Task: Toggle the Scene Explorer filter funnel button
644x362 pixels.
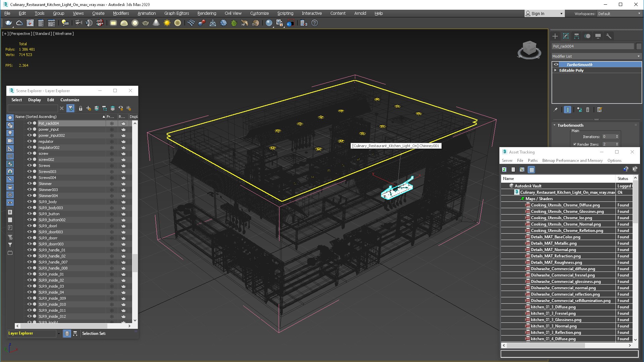Action: point(70,108)
